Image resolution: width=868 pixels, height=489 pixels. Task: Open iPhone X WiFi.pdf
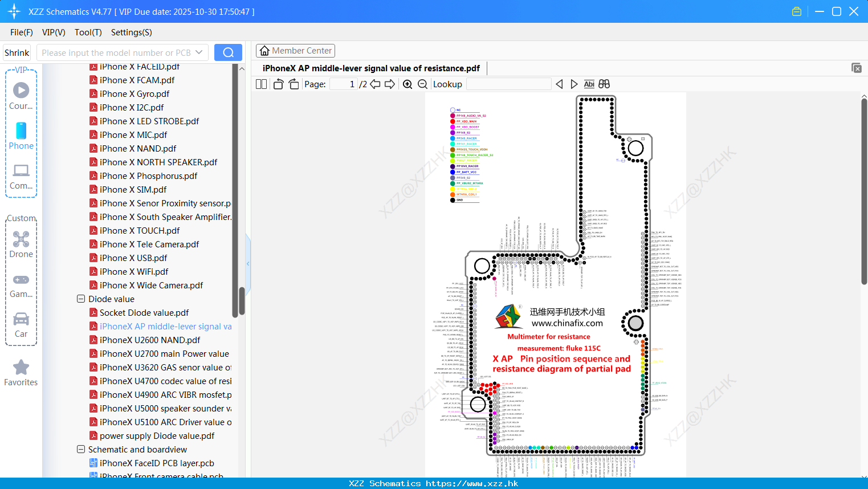click(x=134, y=272)
